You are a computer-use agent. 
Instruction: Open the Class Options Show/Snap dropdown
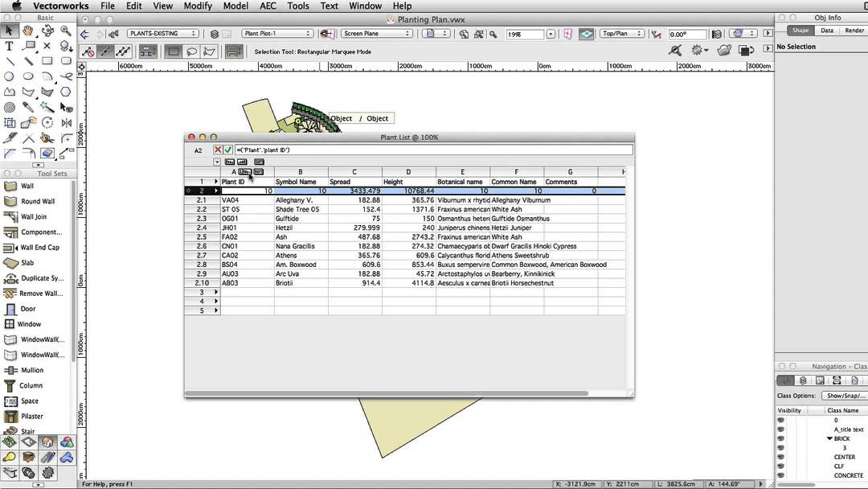(845, 396)
